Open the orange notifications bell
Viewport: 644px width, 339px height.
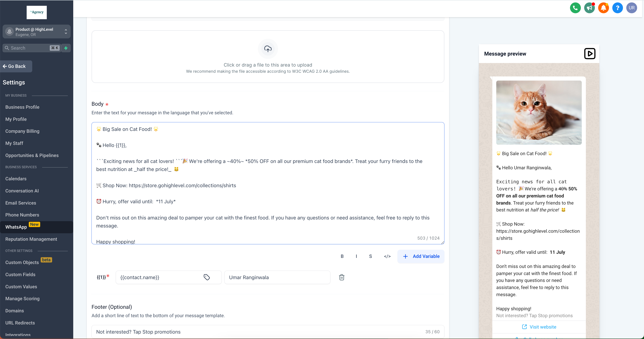603,8
